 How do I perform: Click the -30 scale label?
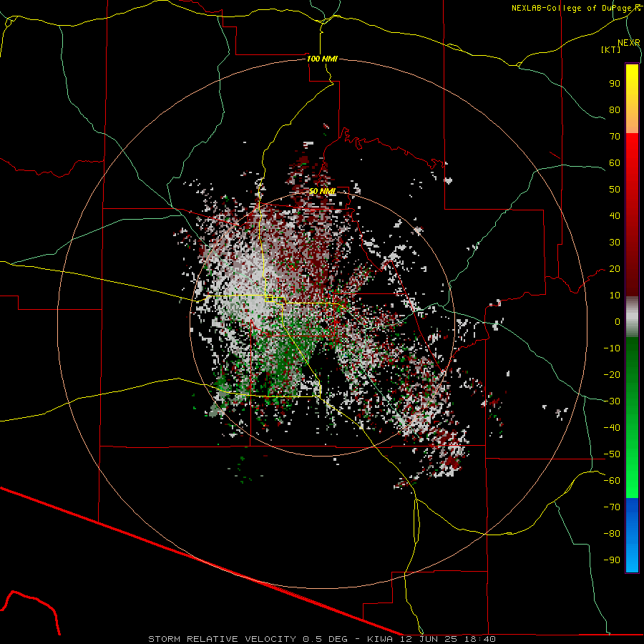(612, 401)
